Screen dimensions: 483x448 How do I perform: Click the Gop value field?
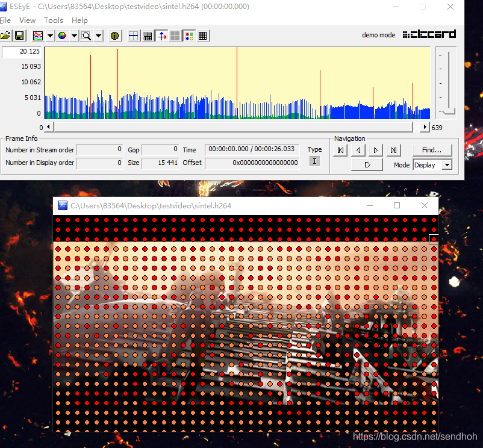pyautogui.click(x=160, y=150)
